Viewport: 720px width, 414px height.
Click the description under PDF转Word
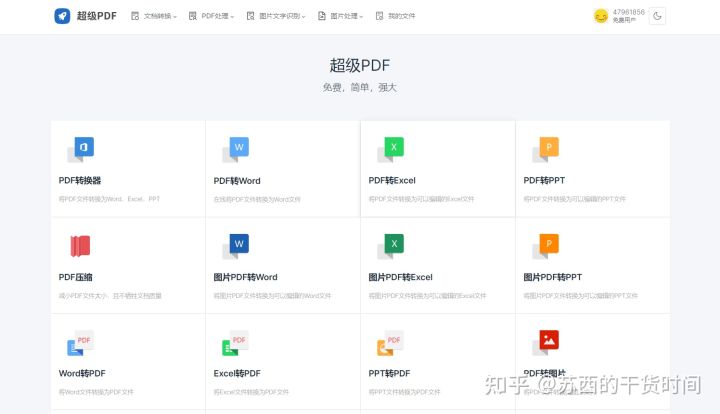pyautogui.click(x=257, y=199)
